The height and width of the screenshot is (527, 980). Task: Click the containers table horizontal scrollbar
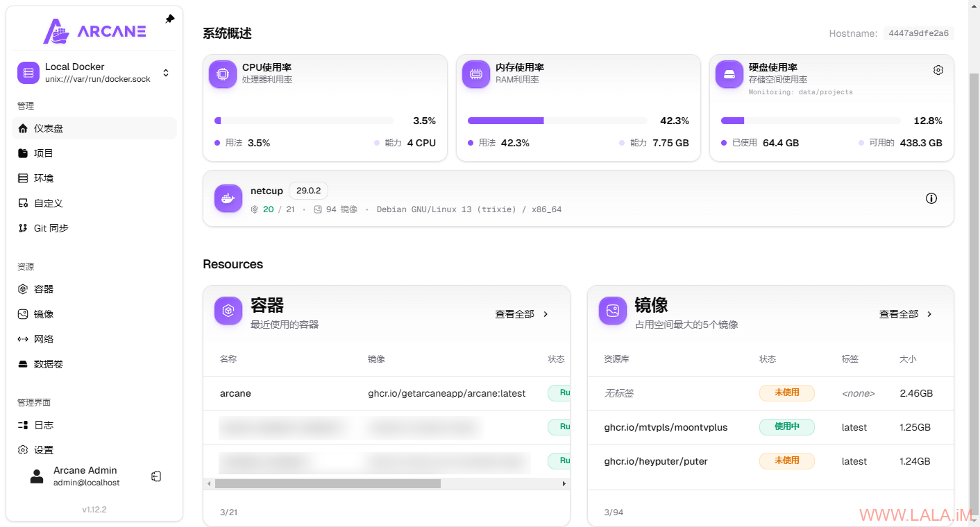(x=328, y=483)
